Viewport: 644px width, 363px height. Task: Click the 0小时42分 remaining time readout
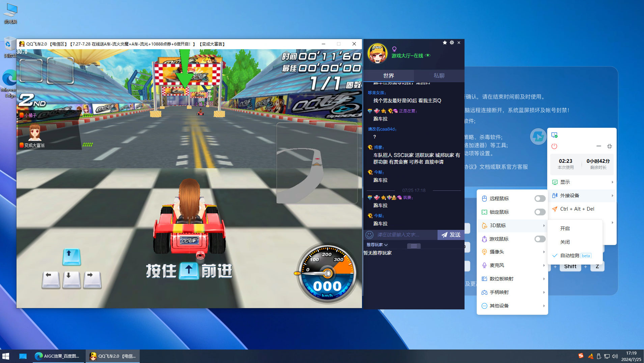click(x=598, y=164)
